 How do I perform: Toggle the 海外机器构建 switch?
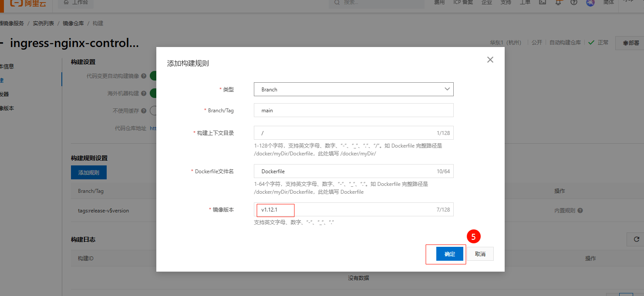(x=153, y=93)
